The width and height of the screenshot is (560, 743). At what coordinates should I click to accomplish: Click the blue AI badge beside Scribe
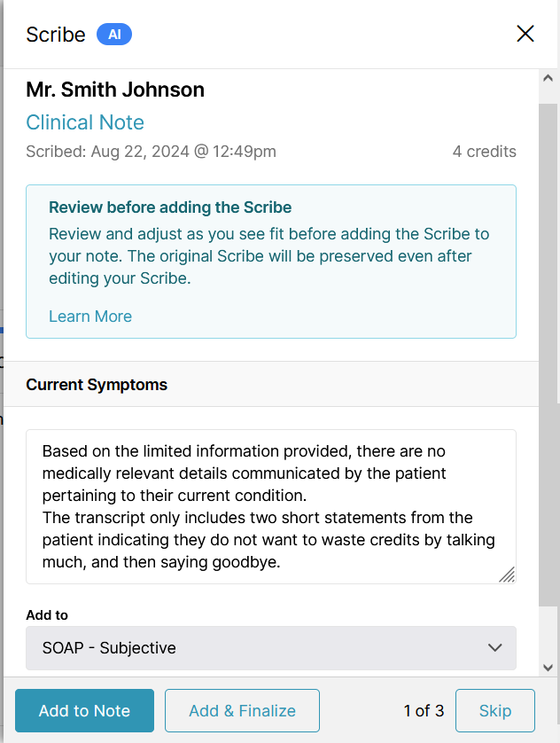[x=114, y=35]
